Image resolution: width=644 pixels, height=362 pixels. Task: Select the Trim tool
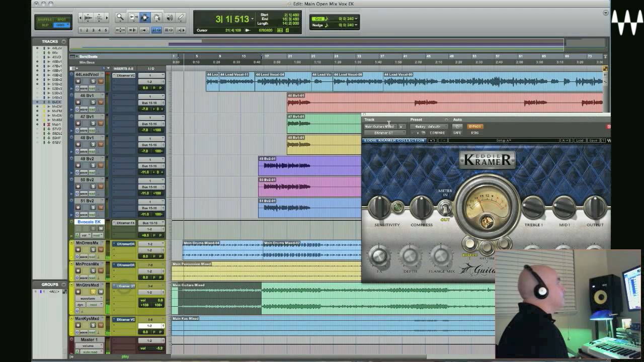[133, 18]
